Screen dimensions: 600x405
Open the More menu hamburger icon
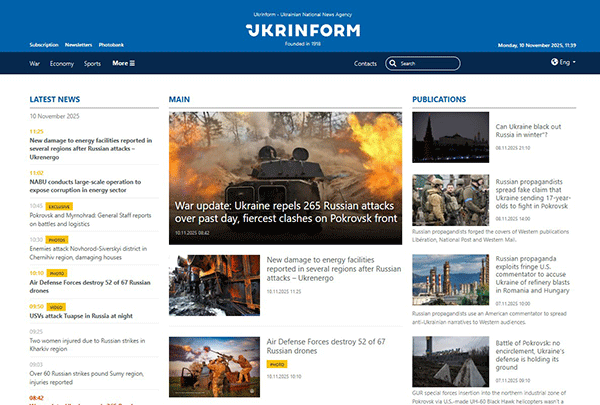point(132,63)
